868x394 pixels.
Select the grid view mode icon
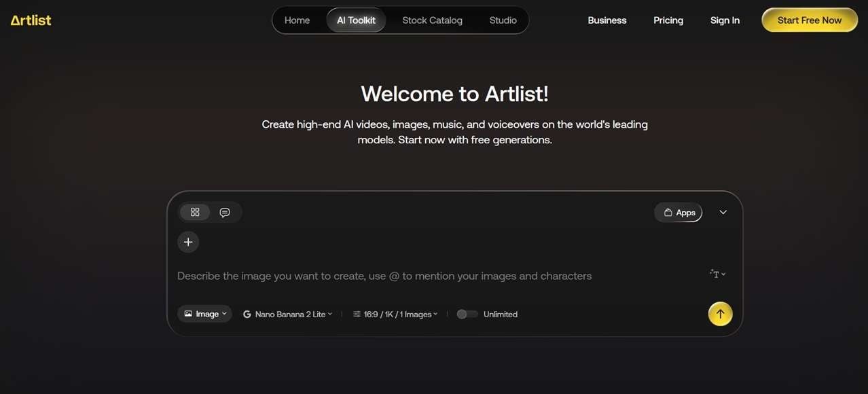point(195,213)
